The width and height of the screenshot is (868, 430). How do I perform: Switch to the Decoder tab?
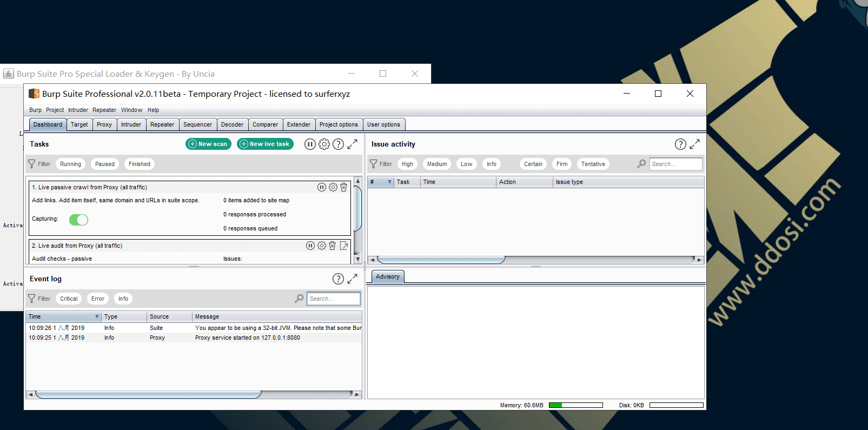pyautogui.click(x=233, y=124)
